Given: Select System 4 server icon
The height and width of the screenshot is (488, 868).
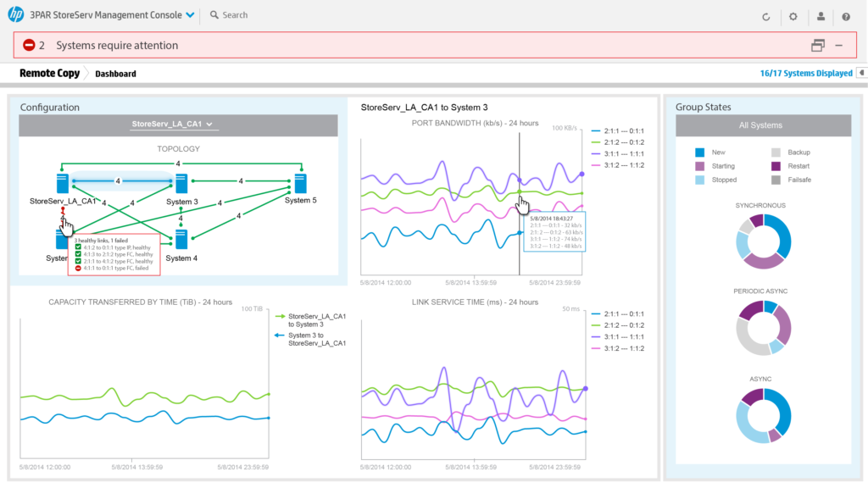Looking at the screenshot, I should 181,239.
